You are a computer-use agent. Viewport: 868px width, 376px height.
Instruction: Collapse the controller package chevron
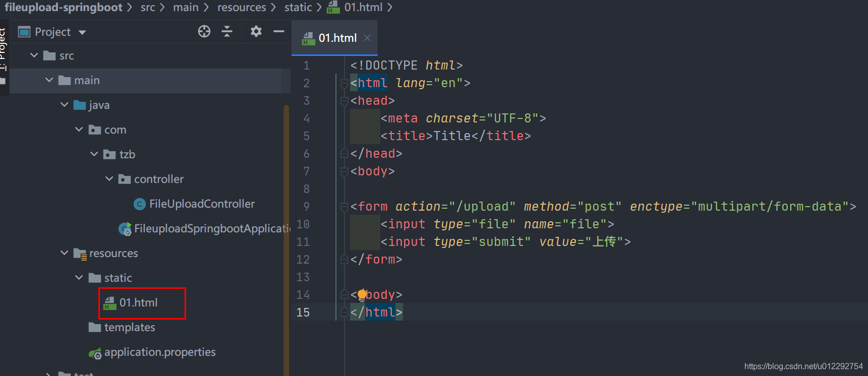pos(109,179)
